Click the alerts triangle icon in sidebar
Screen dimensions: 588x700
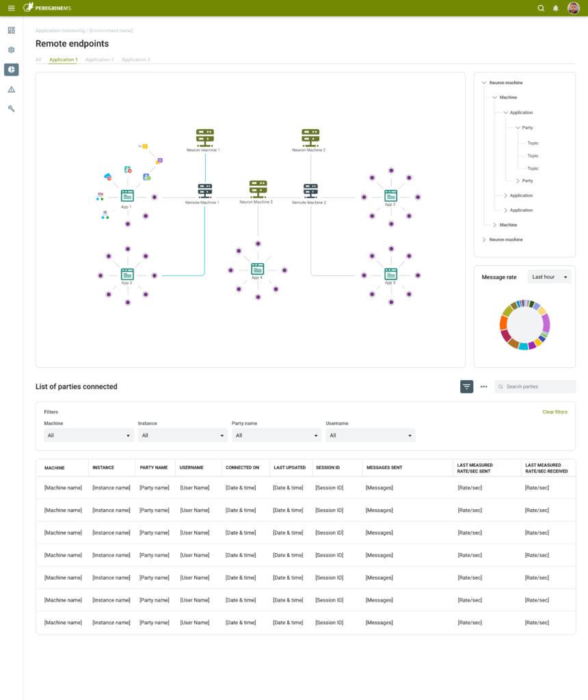[x=11, y=88]
